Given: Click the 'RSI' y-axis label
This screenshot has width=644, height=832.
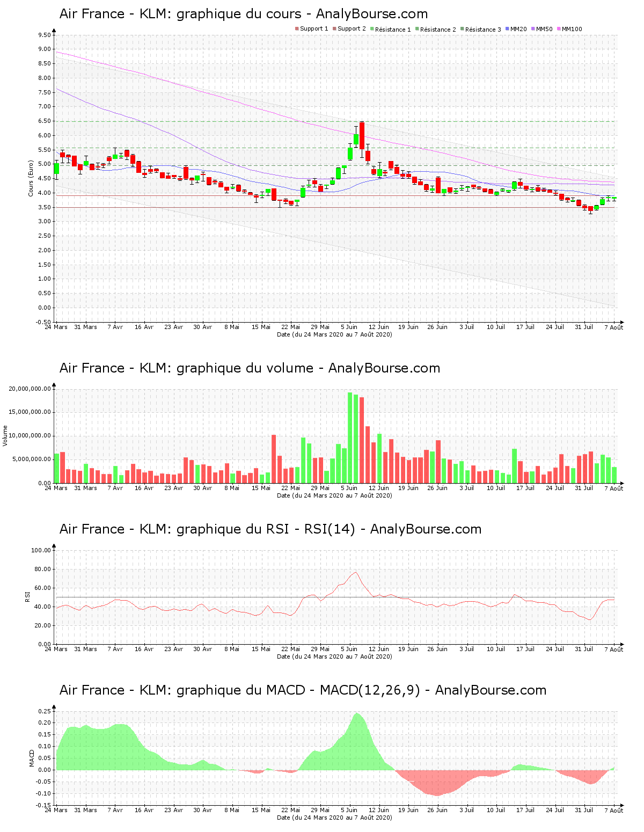Looking at the screenshot, I should (x=27, y=596).
